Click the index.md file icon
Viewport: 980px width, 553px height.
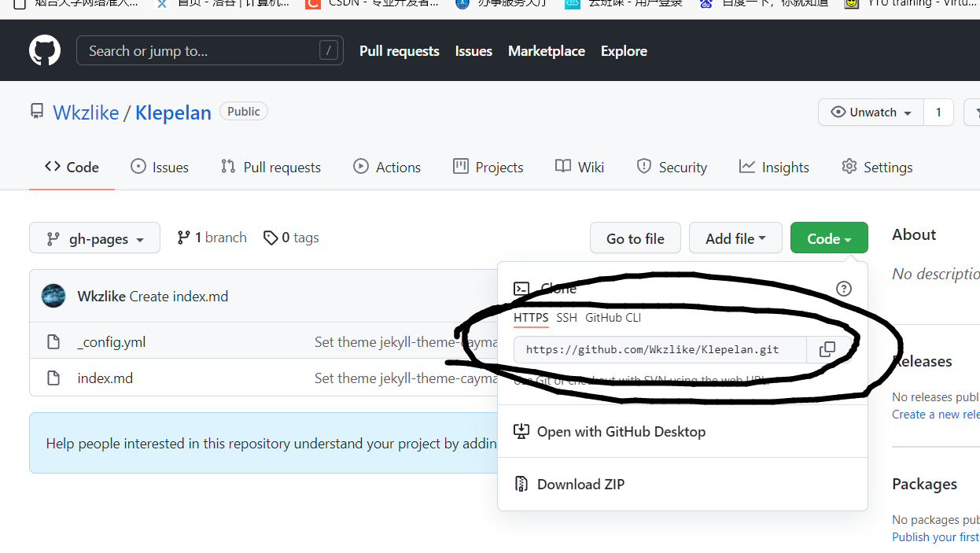53,378
